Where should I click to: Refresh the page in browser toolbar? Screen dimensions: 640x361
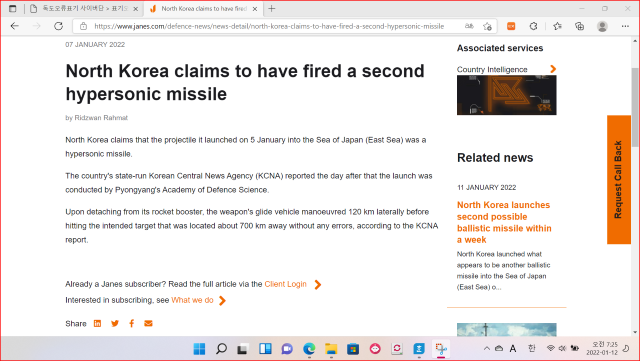(x=58, y=26)
